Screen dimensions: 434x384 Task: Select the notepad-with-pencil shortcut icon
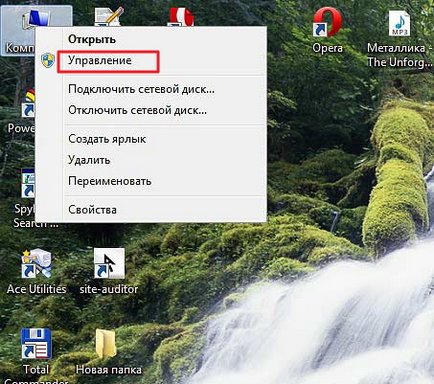pos(109,17)
